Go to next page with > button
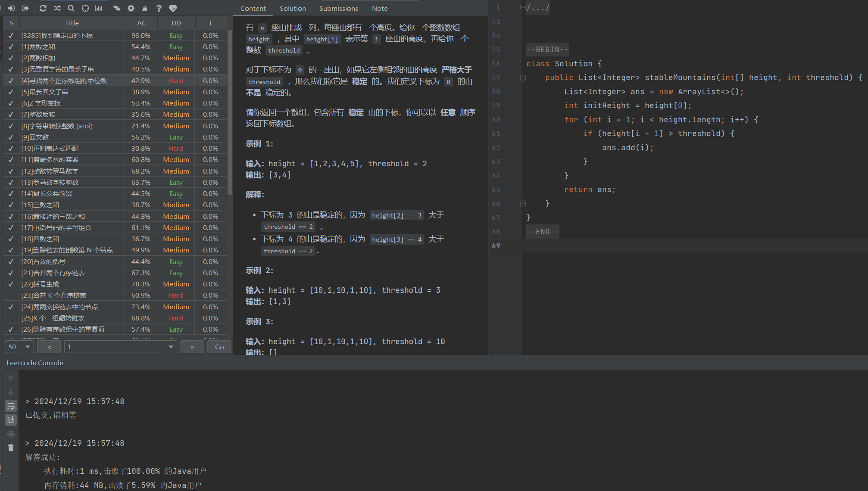Screen dimensions: 868x491 [192, 347]
